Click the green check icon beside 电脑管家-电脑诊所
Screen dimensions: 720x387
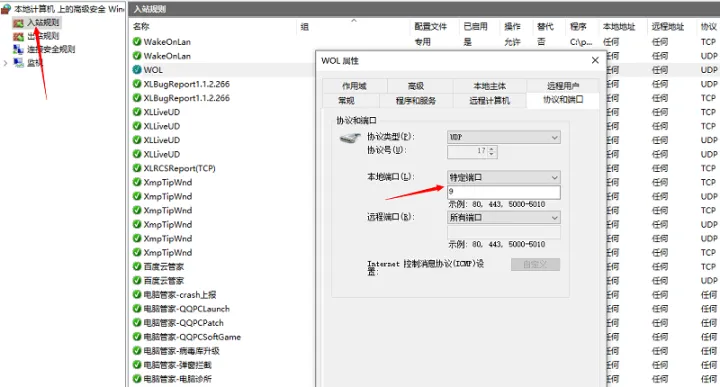click(137, 379)
